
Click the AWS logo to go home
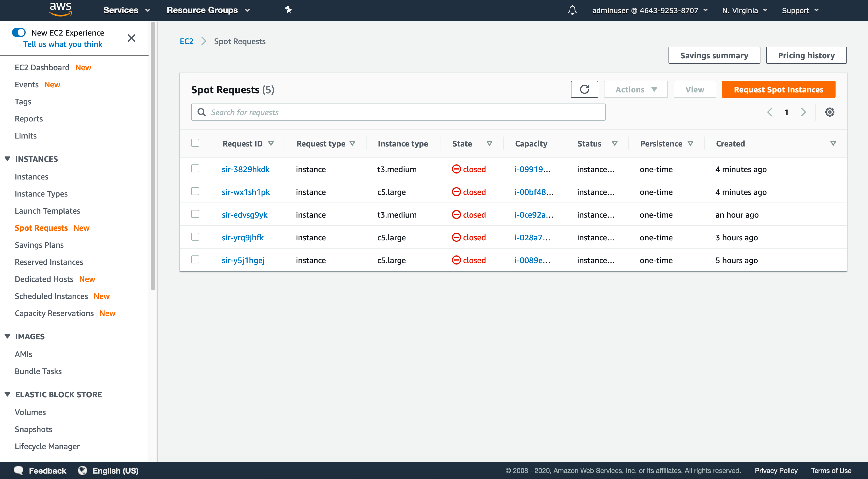60,10
